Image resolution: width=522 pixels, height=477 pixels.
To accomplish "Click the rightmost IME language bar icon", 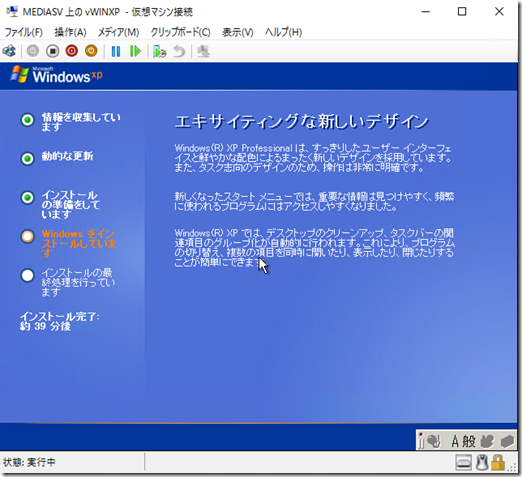I will pos(507,441).
